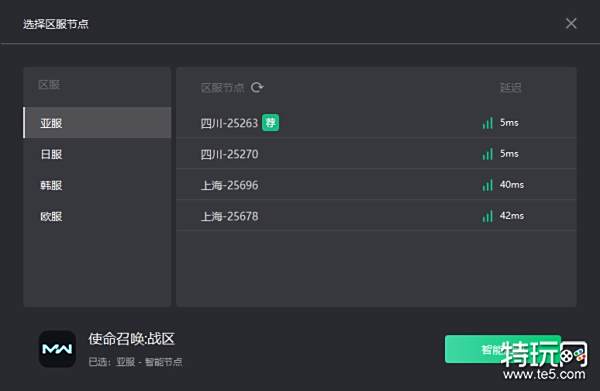Click the 40ms latency value
600x391 pixels.
point(512,185)
